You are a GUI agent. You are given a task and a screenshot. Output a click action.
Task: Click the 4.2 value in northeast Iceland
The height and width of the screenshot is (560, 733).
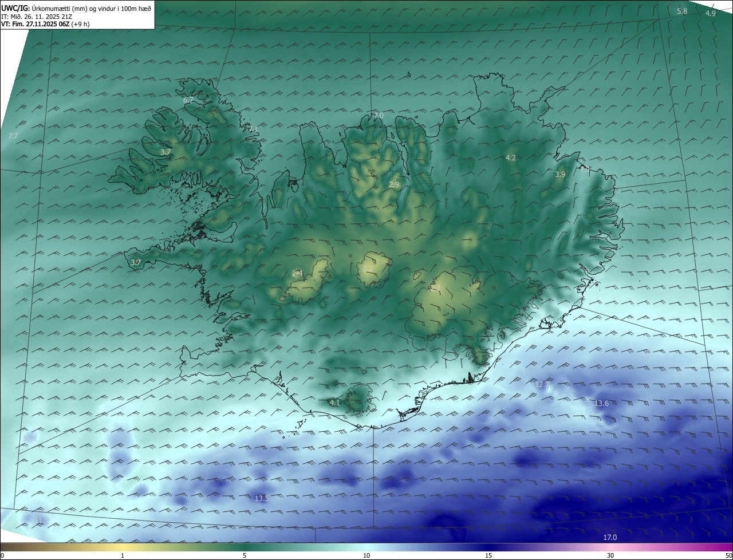(x=510, y=157)
